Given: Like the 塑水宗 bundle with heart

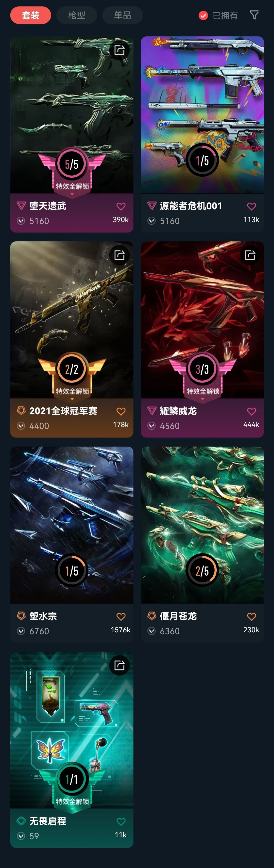Looking at the screenshot, I should click(x=121, y=616).
